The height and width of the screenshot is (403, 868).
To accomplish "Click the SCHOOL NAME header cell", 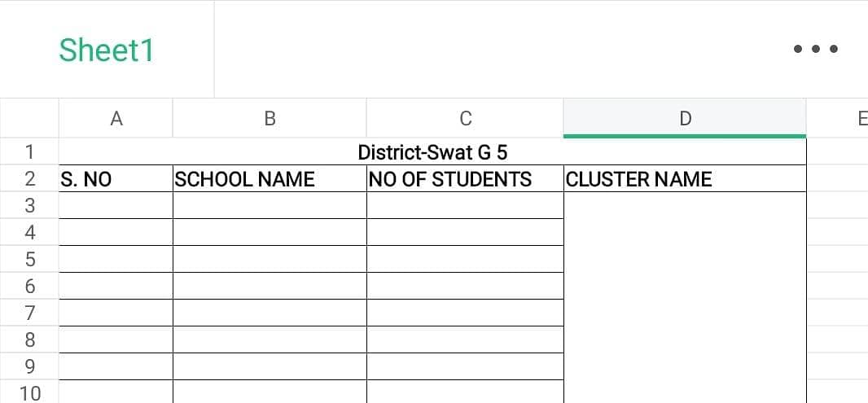I will 270,179.
